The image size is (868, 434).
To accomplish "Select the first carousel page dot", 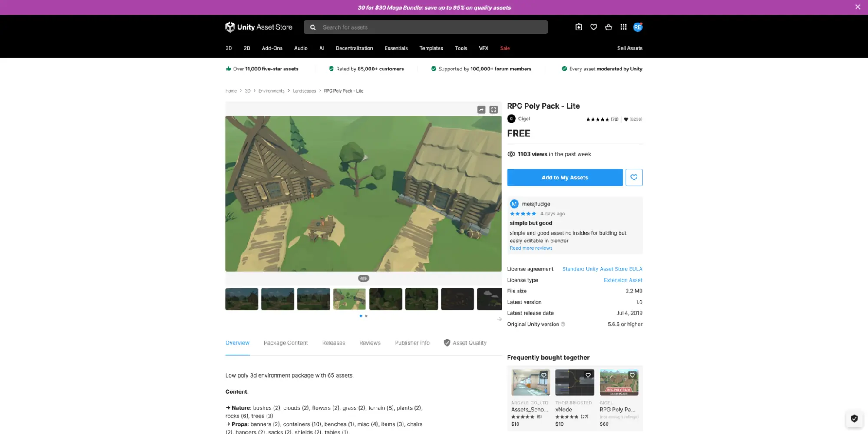I will [x=361, y=316].
